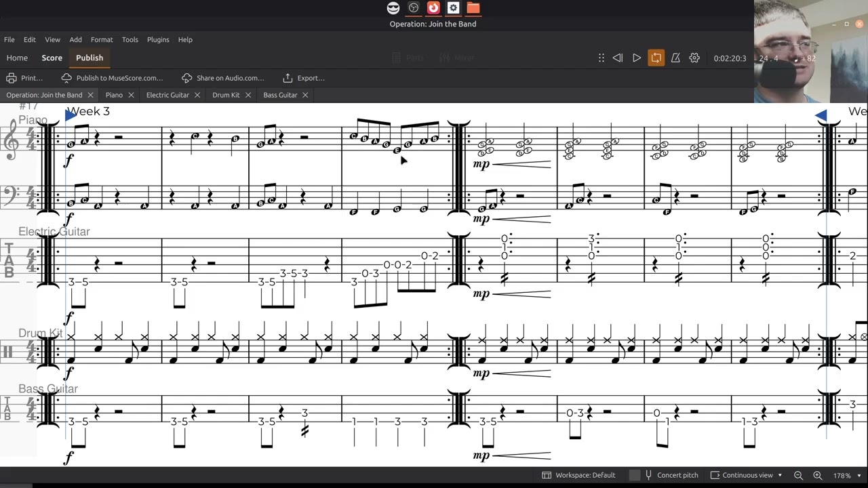Click the loop end marker flag
The image size is (868, 488).
point(821,115)
